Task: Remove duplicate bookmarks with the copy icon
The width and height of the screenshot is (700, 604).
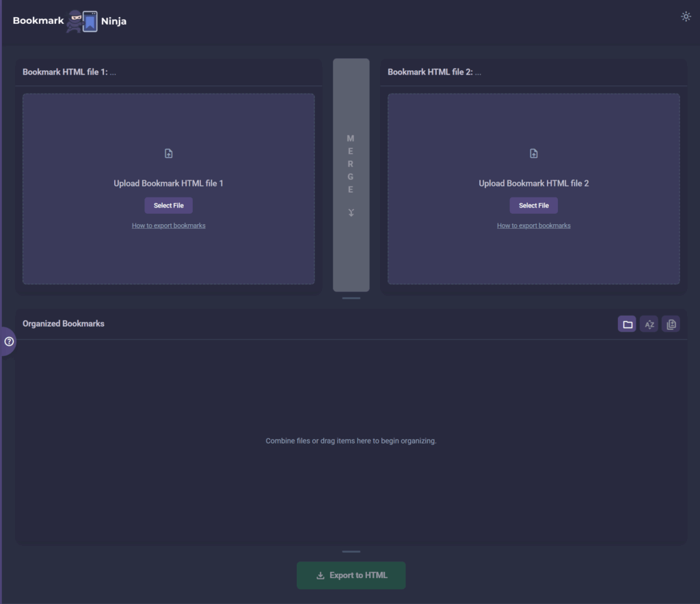Action: pyautogui.click(x=671, y=324)
